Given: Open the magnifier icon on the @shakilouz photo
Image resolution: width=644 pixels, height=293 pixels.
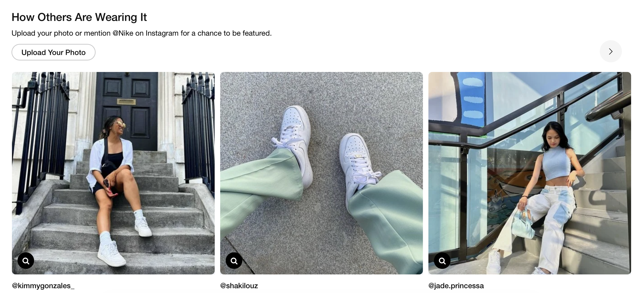Looking at the screenshot, I should (234, 261).
